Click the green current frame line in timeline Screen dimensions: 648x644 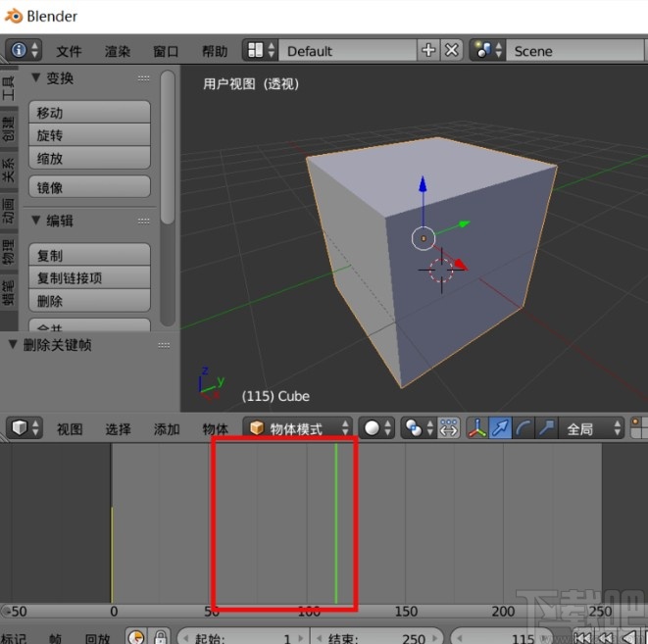[x=336, y=523]
